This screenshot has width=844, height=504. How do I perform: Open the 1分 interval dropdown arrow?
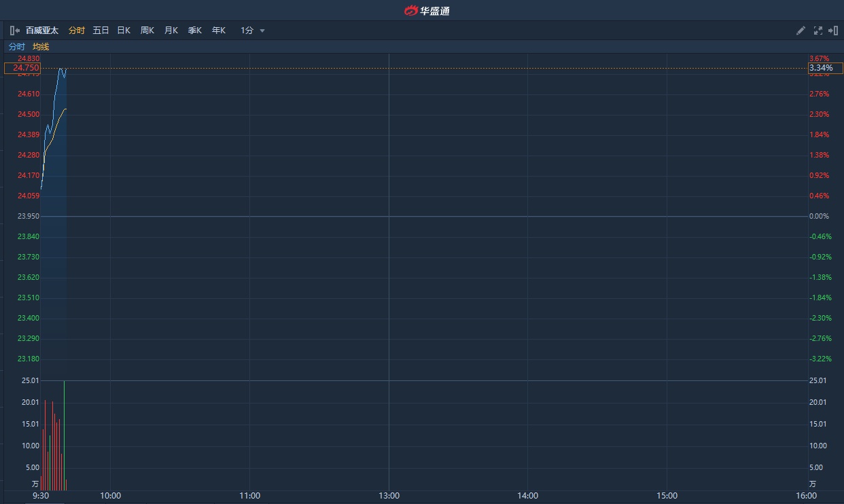pos(262,31)
